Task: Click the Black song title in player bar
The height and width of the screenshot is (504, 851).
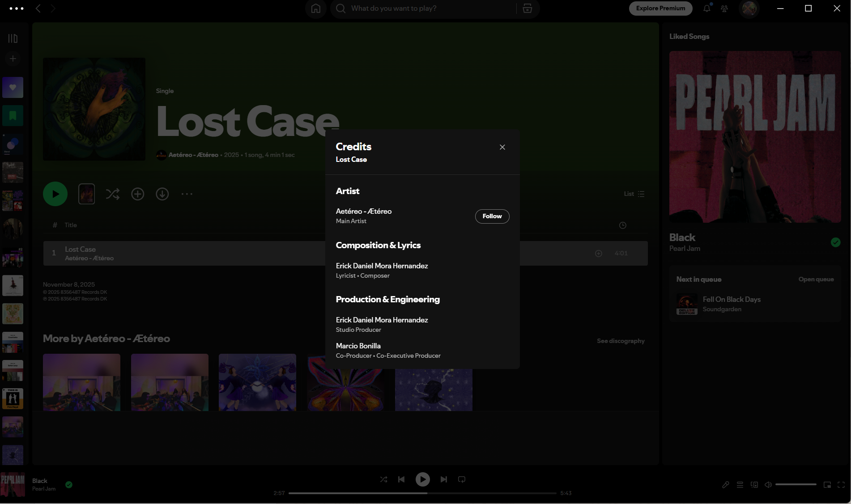Action: 40,481
